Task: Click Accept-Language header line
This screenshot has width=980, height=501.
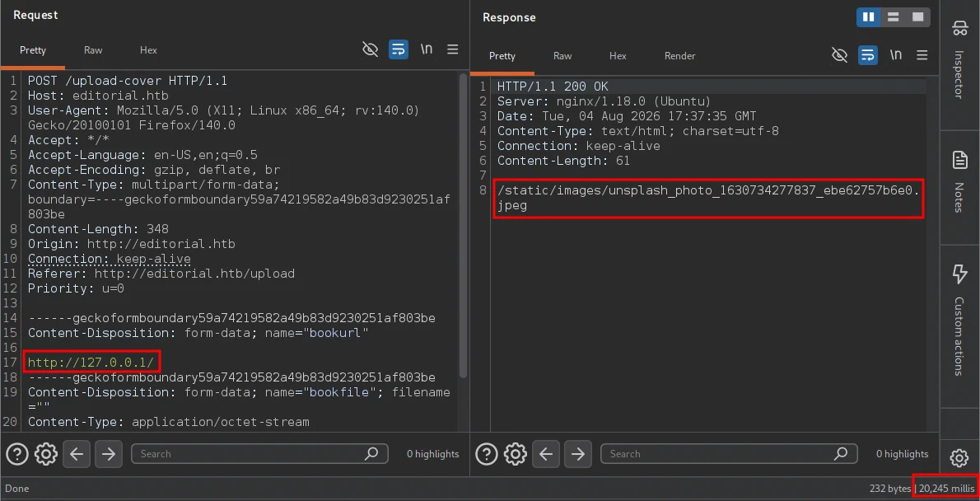Action: click(x=142, y=155)
